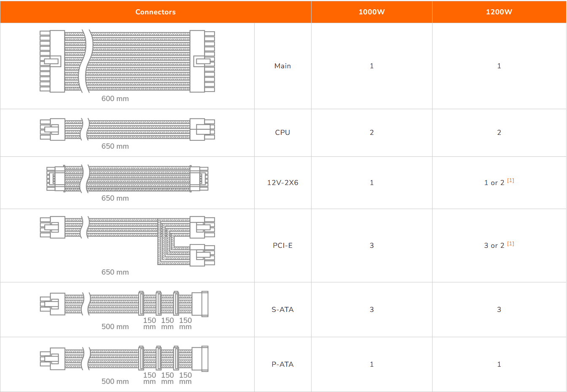This screenshot has width=567, height=392.
Task: Select the P-ATA connector label
Action: [x=282, y=364]
